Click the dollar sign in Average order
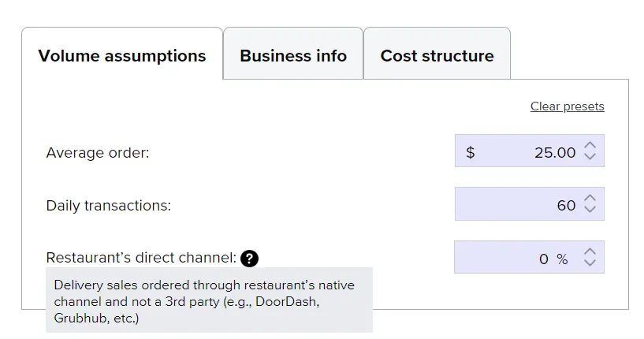This screenshot has height=339, width=644. pos(471,152)
